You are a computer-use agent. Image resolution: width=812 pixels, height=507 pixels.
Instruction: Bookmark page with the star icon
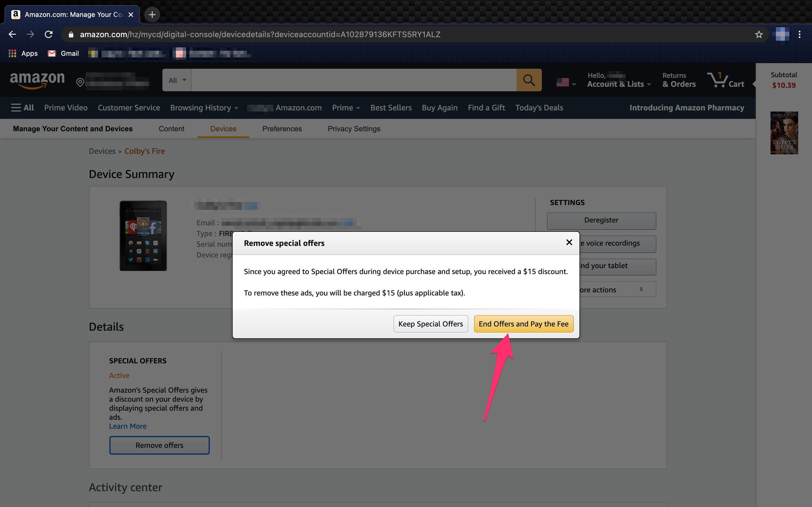pyautogui.click(x=759, y=35)
